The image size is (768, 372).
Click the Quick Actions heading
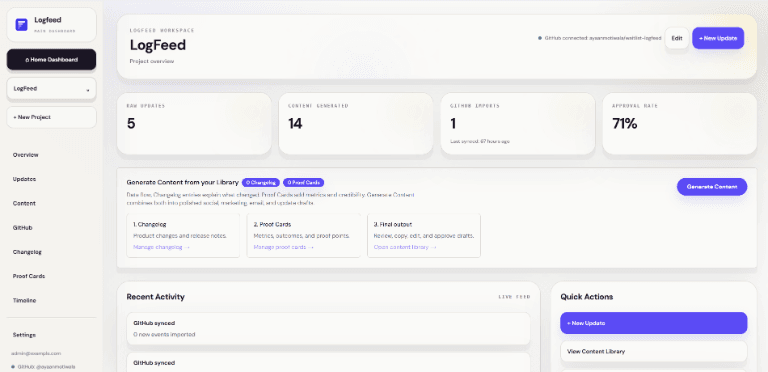pyautogui.click(x=587, y=297)
